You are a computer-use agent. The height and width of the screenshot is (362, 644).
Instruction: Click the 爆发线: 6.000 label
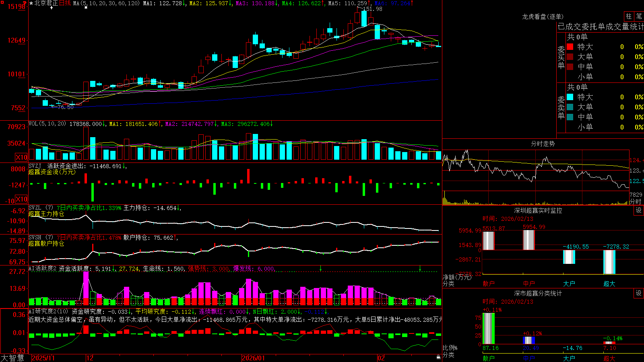(255, 269)
